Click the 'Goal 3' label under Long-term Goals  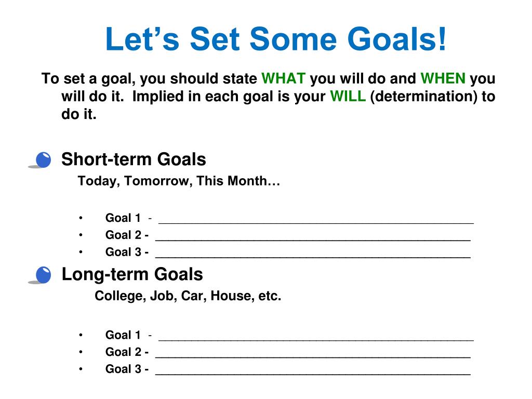coord(123,369)
